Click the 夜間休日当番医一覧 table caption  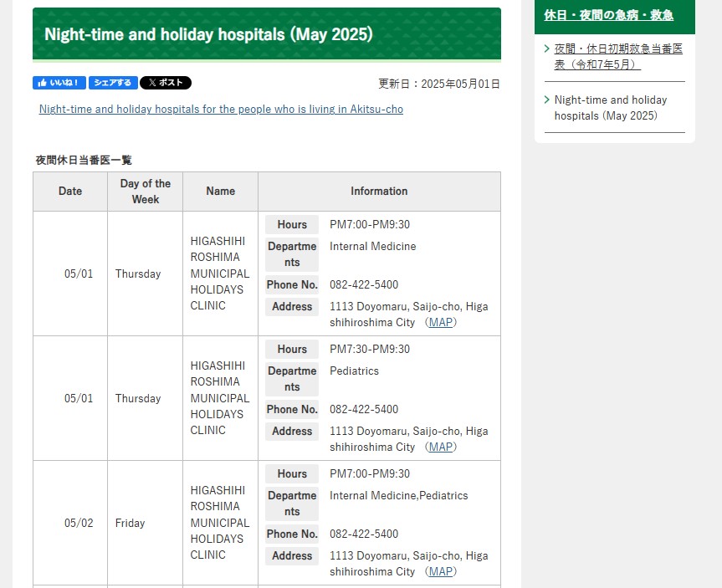pos(84,160)
